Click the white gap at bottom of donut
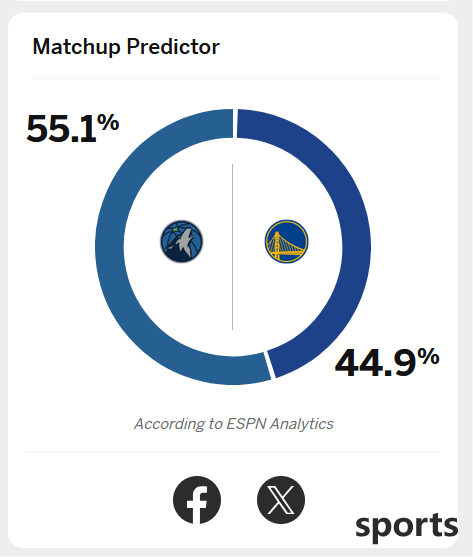The image size is (473, 557). click(270, 365)
